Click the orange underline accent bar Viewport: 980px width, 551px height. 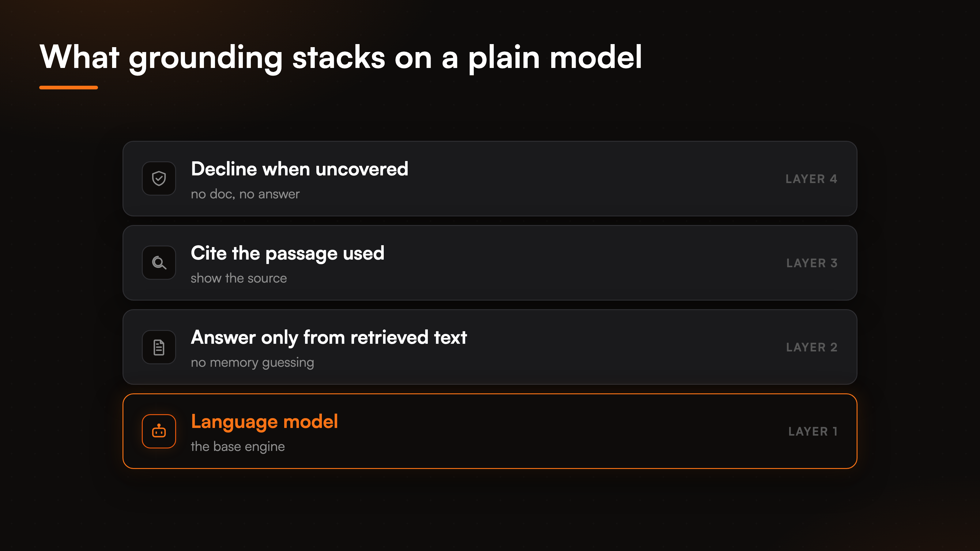(69, 88)
